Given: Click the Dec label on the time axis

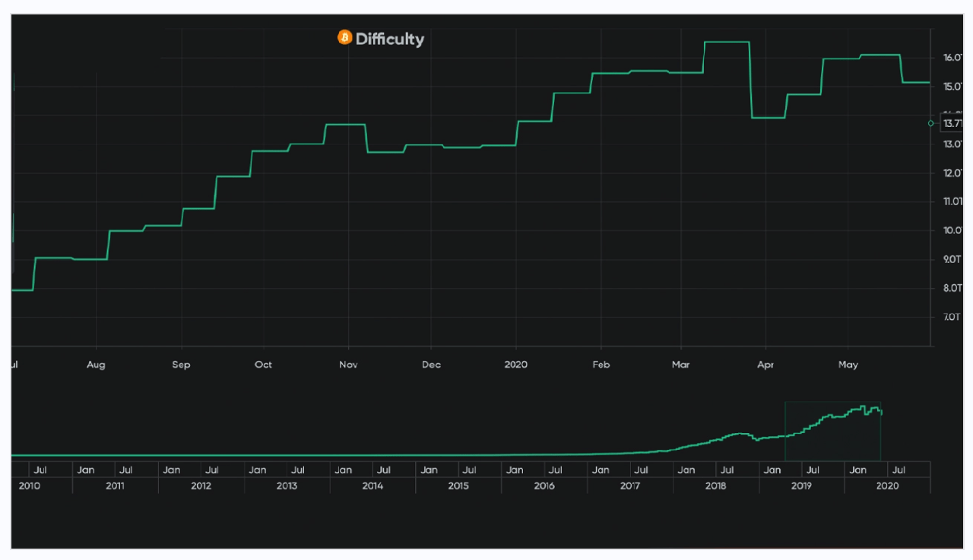Looking at the screenshot, I should (431, 365).
